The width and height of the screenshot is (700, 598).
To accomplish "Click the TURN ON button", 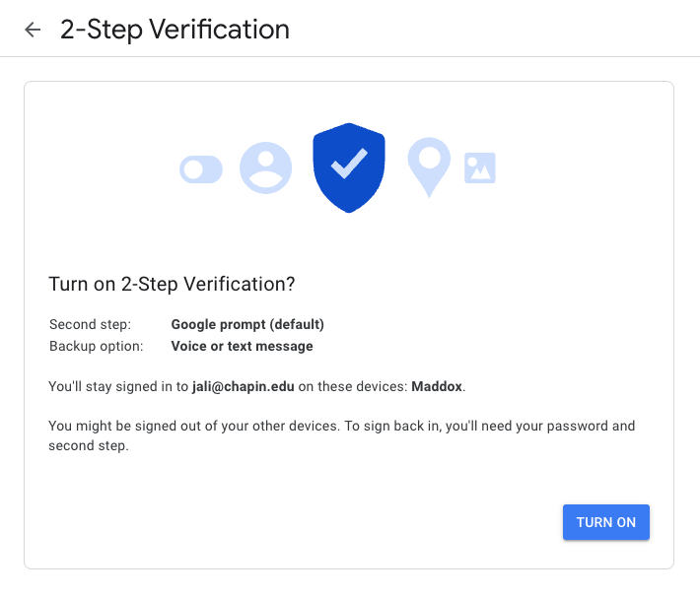I will (605, 522).
